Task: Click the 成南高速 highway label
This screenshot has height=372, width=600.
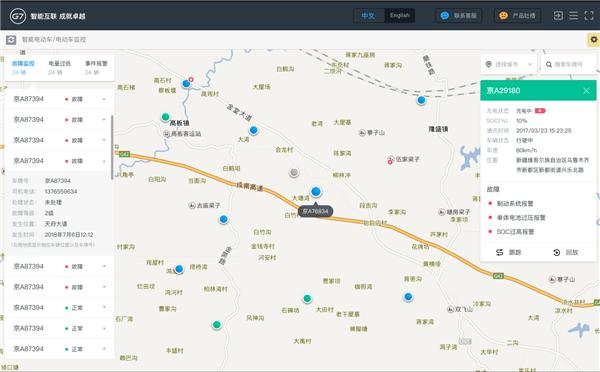Action: [250, 187]
